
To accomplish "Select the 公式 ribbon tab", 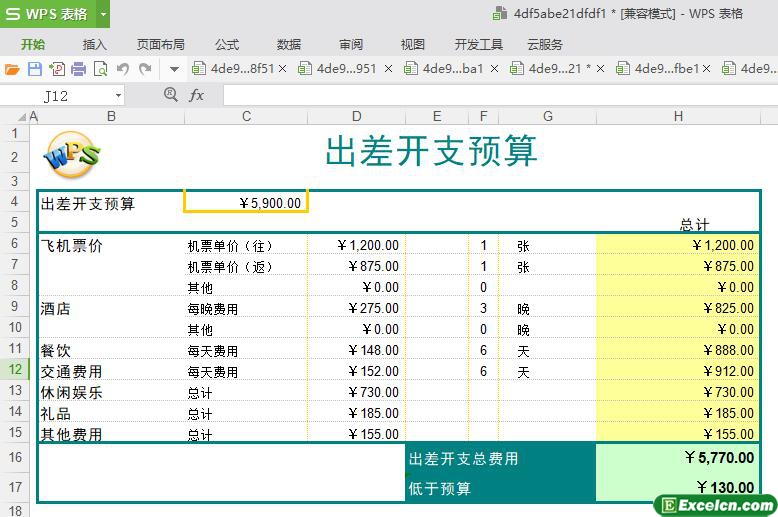I will pyautogui.click(x=227, y=44).
